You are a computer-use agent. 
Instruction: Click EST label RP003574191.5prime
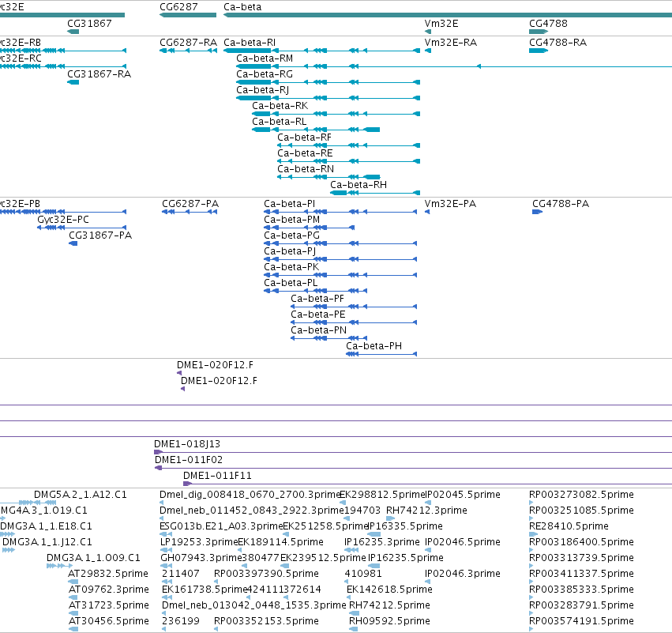(x=581, y=621)
